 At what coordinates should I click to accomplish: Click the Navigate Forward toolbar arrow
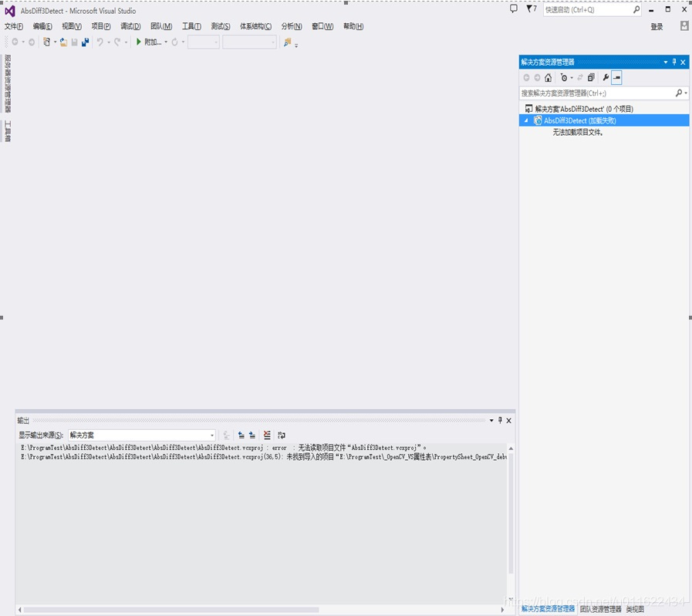point(32,42)
